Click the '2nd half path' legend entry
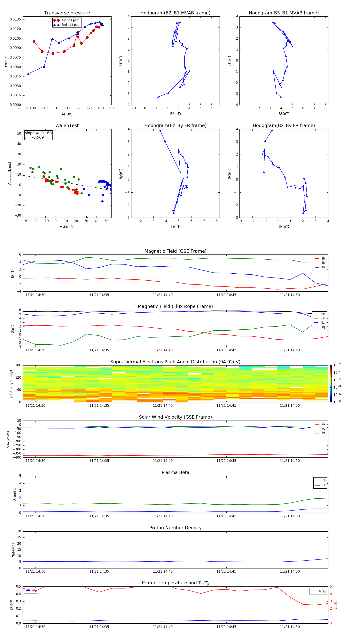Viewport: 351px width, 644px height. 67,25
